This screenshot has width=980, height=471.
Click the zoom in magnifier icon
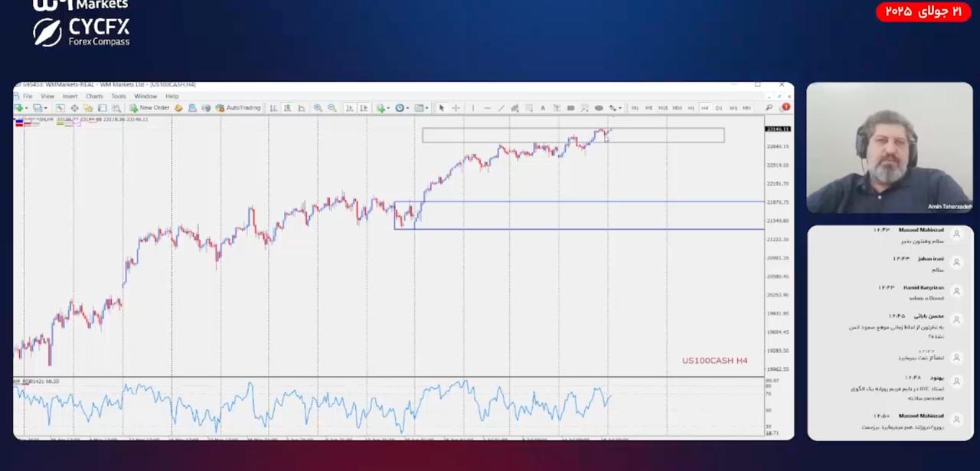pos(318,108)
